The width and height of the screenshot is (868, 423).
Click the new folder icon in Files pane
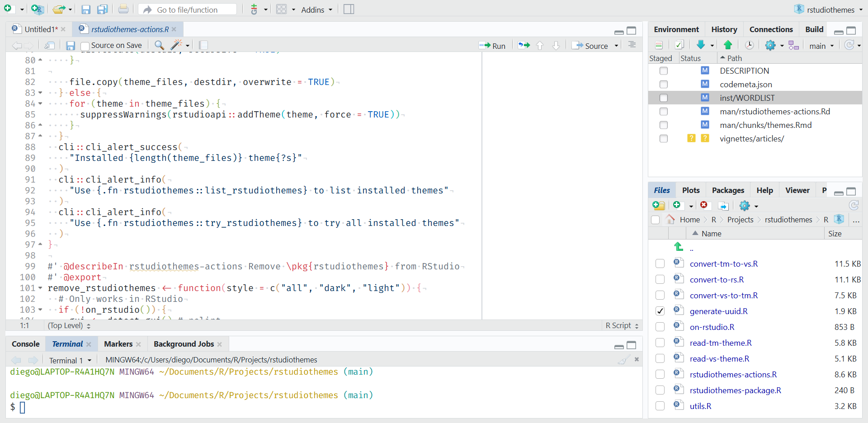tap(659, 206)
